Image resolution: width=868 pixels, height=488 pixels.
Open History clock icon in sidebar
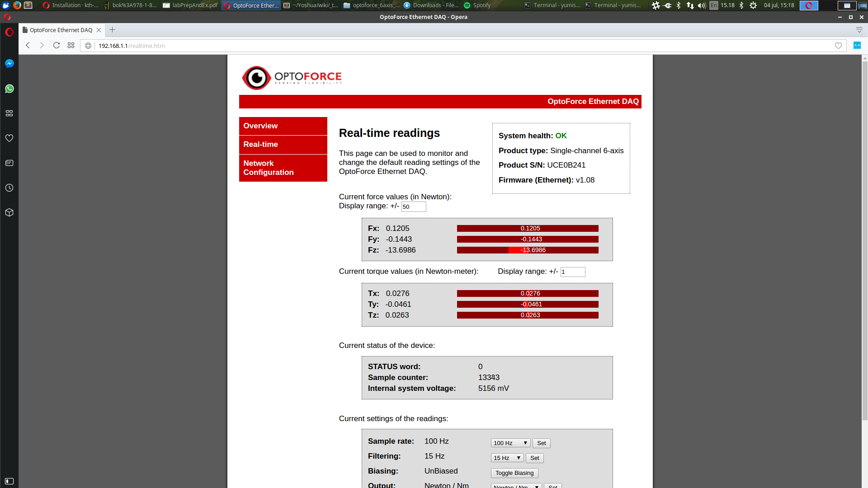click(9, 188)
